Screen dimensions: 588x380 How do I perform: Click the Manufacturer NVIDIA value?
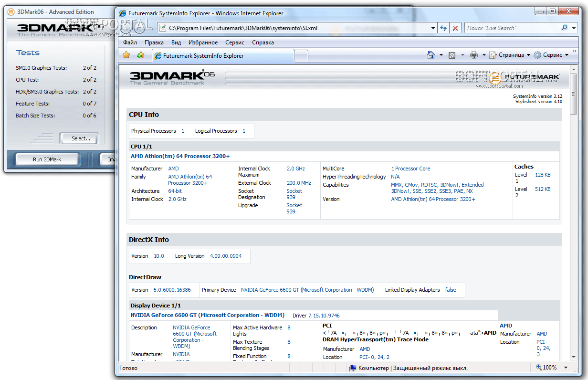[x=181, y=354]
